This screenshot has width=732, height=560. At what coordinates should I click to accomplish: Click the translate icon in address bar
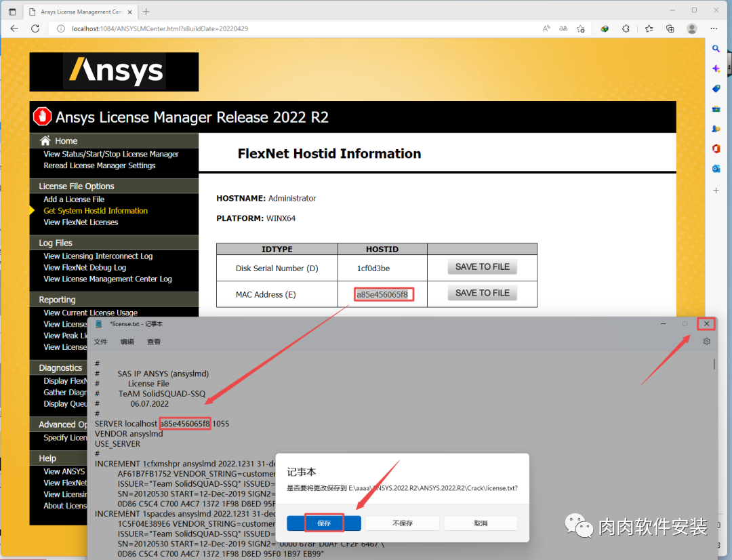click(563, 28)
